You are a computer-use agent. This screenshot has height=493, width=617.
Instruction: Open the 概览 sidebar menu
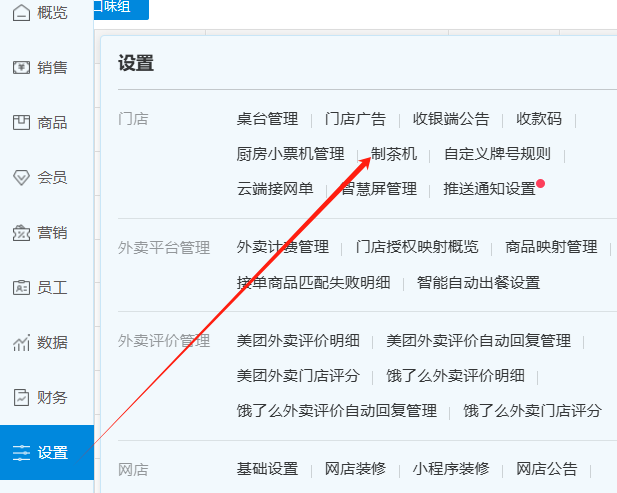[47, 13]
